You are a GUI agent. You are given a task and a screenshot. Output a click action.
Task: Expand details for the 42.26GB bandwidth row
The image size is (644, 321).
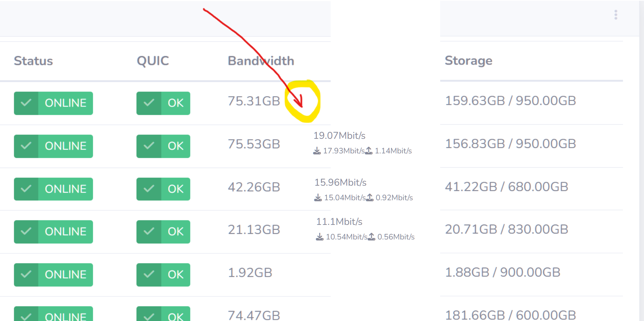(x=254, y=187)
